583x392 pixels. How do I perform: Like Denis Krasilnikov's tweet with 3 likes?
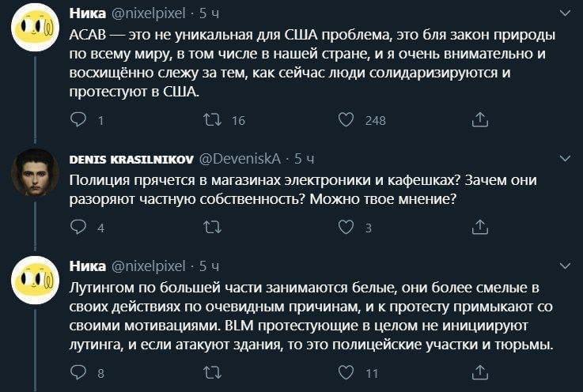(x=346, y=228)
